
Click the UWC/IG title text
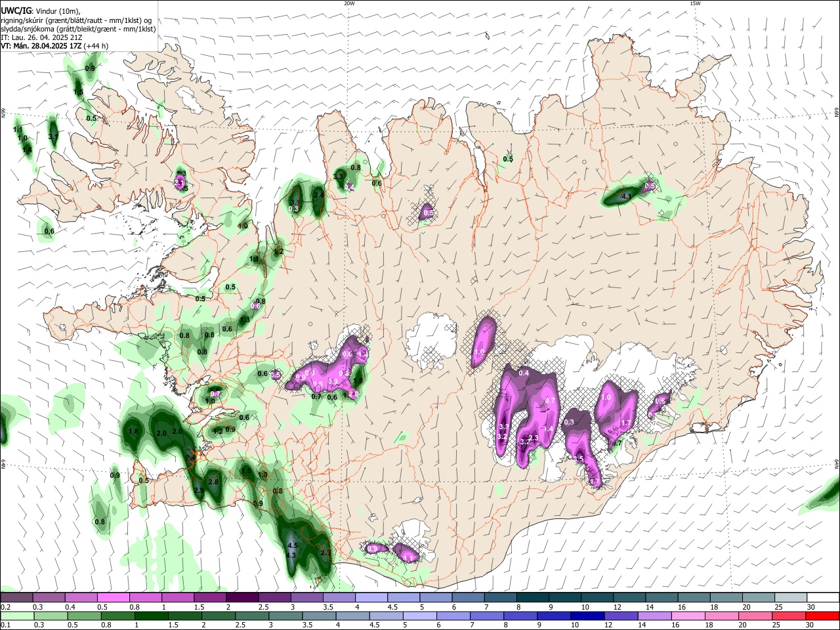click(x=16, y=11)
